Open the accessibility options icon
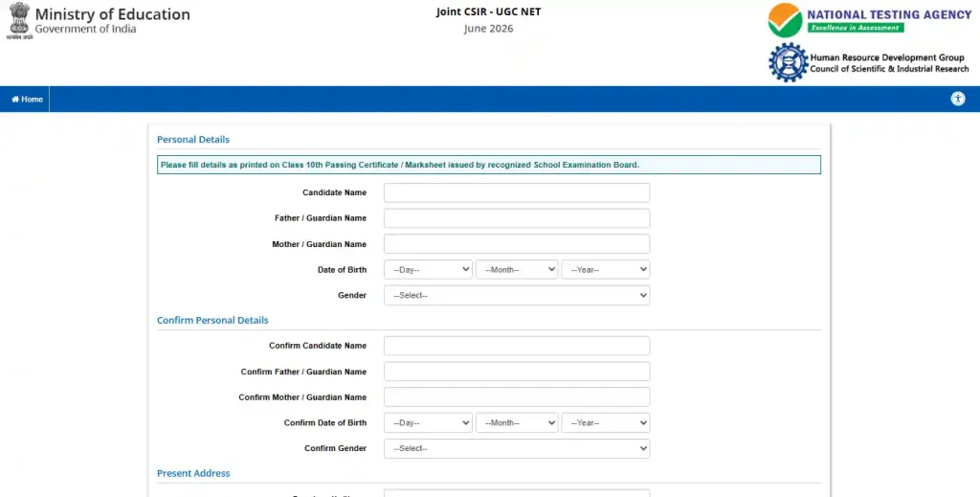This screenshot has height=497, width=980. 957,99
